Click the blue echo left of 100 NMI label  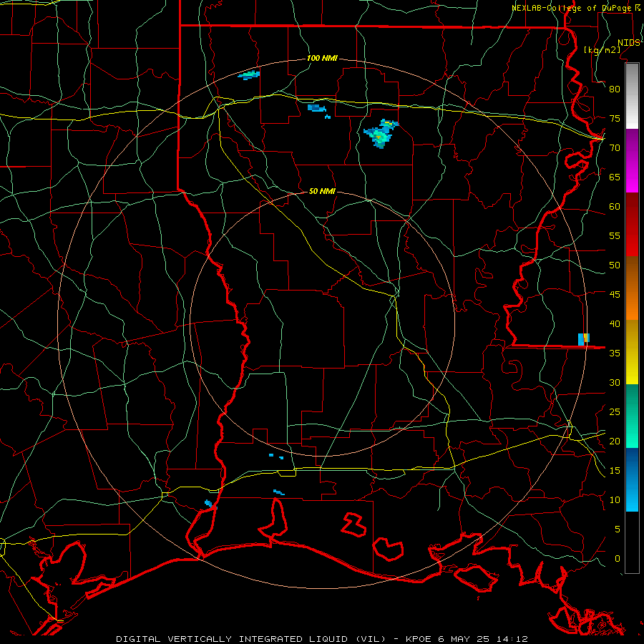tap(249, 74)
